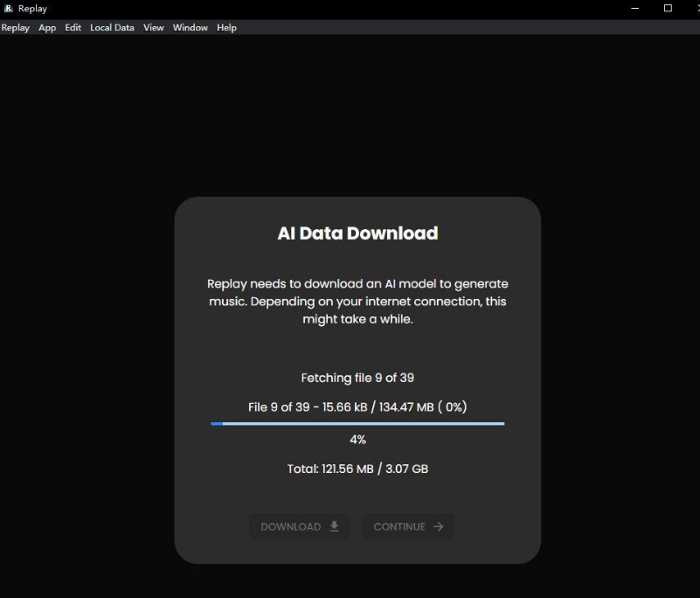Maximize the Replay window
Viewport: 700px width, 598px height.
[668, 8]
